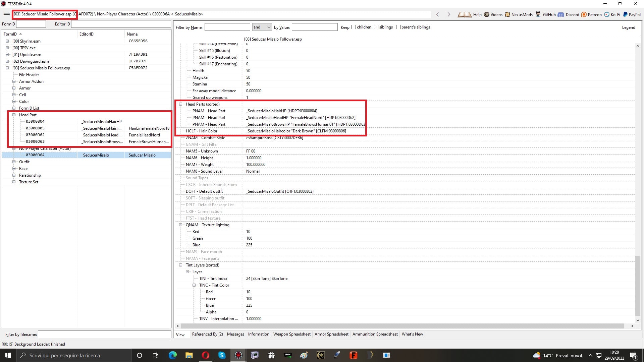The height and width of the screenshot is (362, 644).
Task: Expand the Dawnguard.esm tree node
Action: pyautogui.click(x=7, y=61)
